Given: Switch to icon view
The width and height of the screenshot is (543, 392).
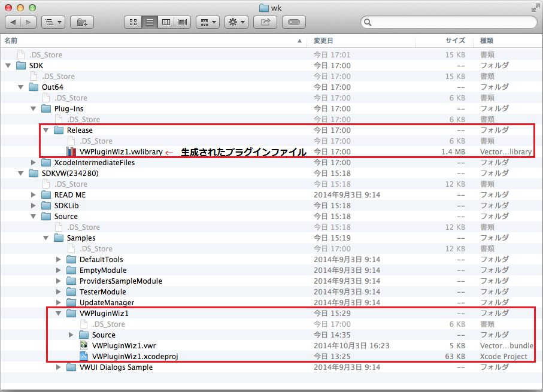Looking at the screenshot, I should (x=133, y=23).
